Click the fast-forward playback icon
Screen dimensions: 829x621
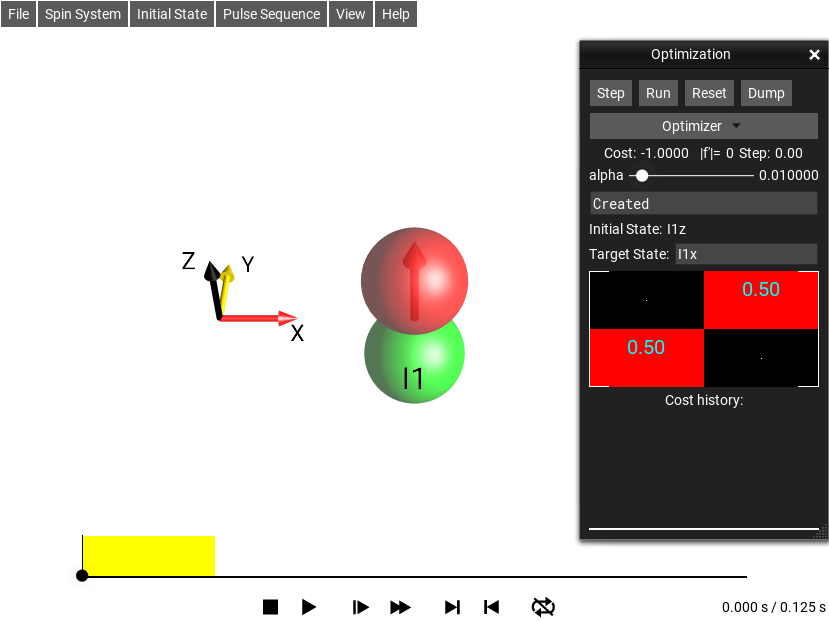[x=400, y=607]
